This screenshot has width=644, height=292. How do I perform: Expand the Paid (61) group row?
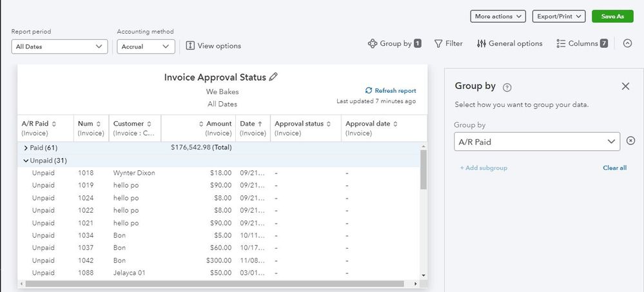26,148
